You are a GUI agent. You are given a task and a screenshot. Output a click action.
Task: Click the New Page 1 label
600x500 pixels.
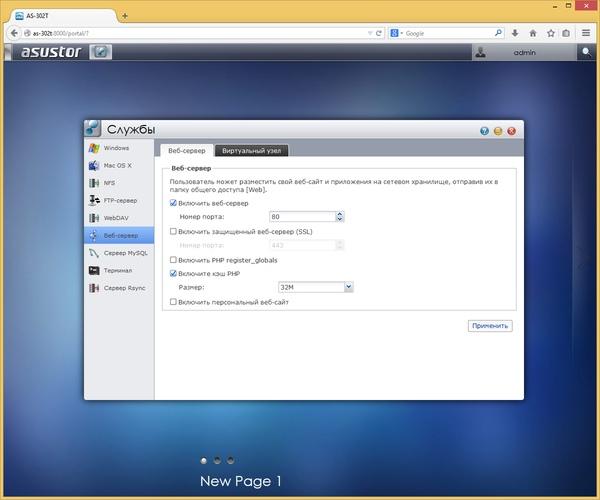coord(241,481)
